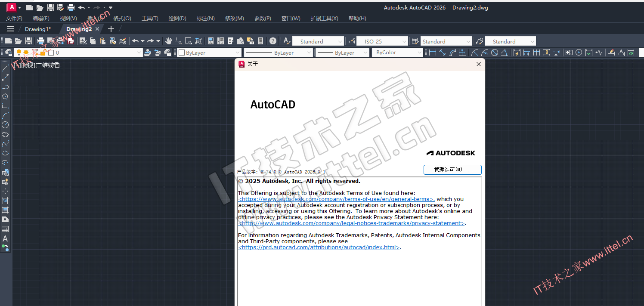Screen dimensions: 644x306
Task: Select the Polygon draw tool
Action: (5, 96)
